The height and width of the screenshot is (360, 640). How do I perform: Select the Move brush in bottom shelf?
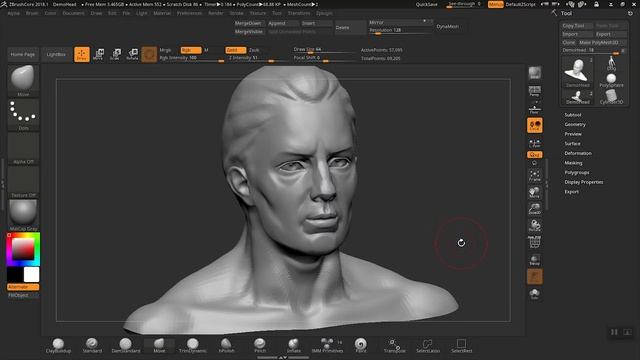click(159, 345)
